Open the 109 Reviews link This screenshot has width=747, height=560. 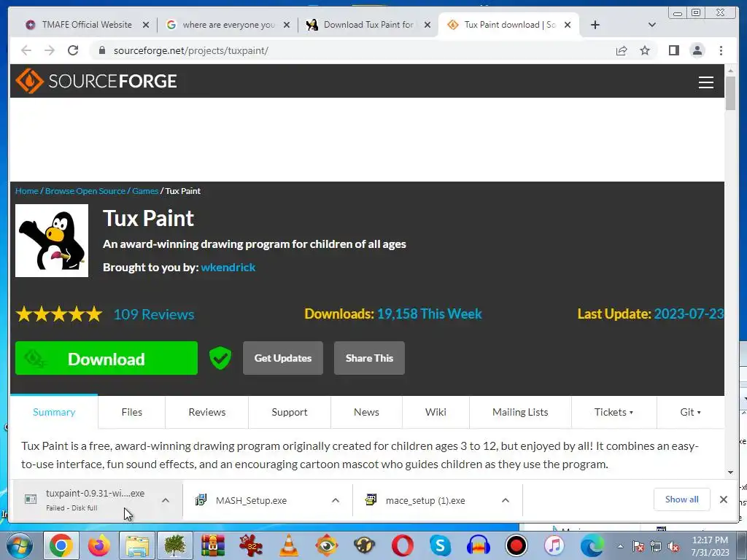[x=154, y=314]
